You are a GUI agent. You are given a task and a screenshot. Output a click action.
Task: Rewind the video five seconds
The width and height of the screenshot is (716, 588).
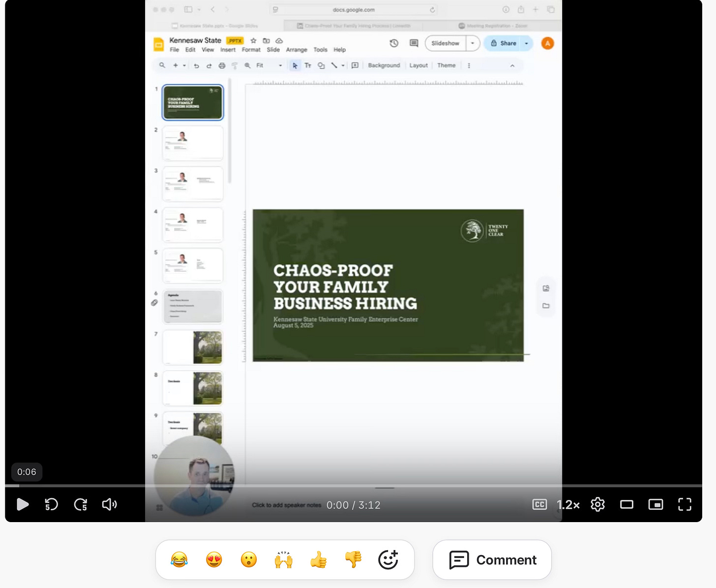[51, 504]
